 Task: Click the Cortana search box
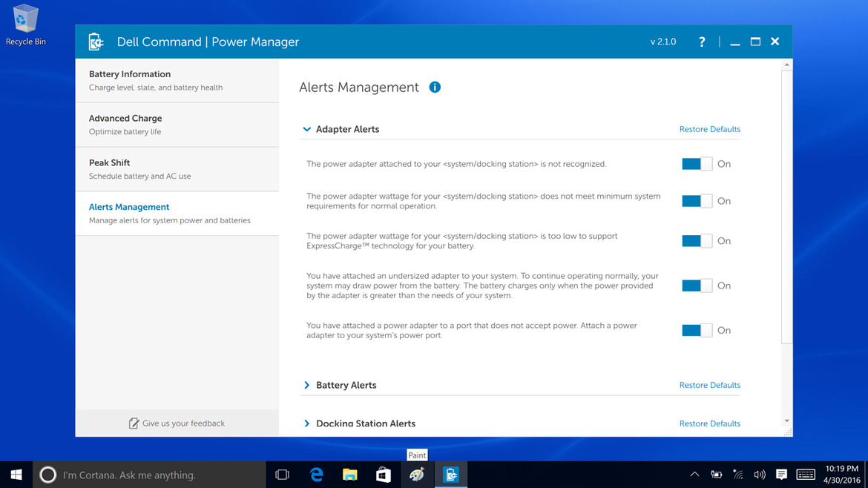point(149,475)
